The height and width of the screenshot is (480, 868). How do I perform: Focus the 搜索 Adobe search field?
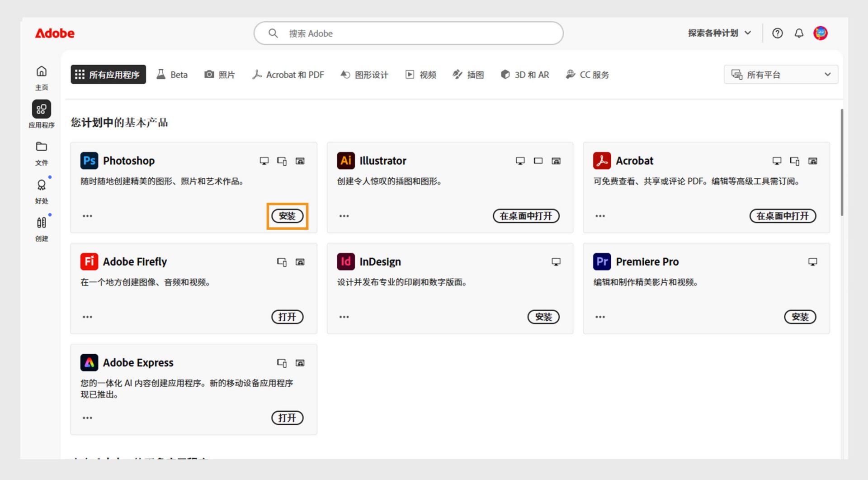[409, 33]
